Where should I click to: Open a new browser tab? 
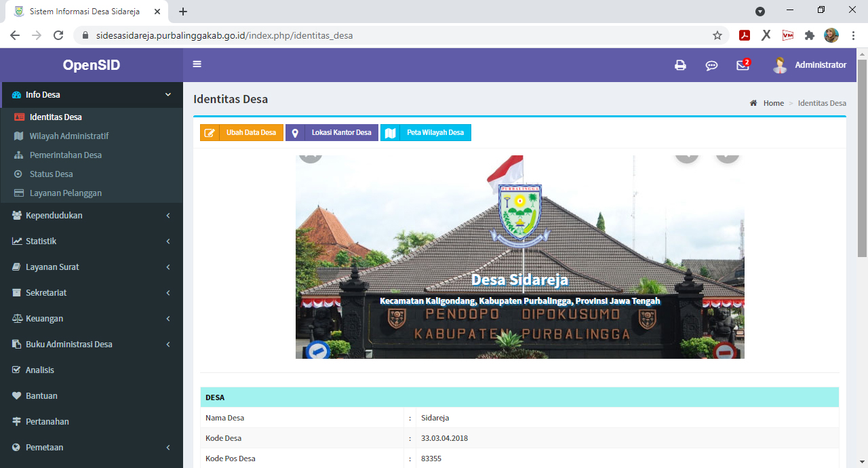[x=183, y=12]
